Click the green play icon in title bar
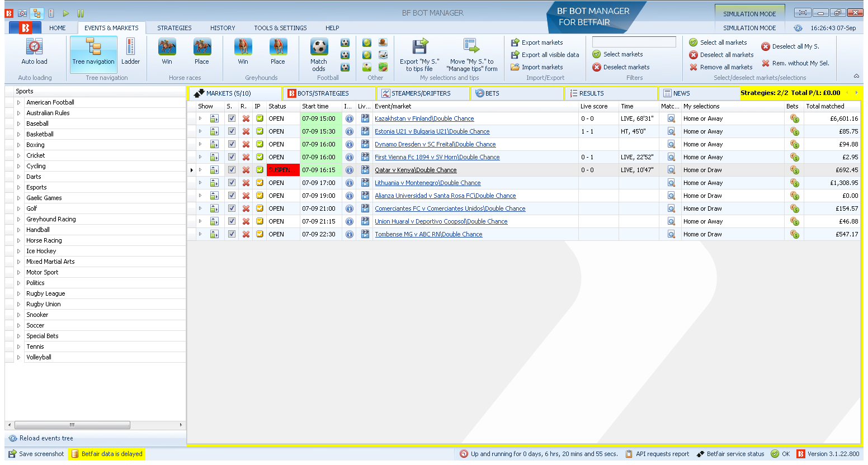The height and width of the screenshot is (465, 868). 66,13
